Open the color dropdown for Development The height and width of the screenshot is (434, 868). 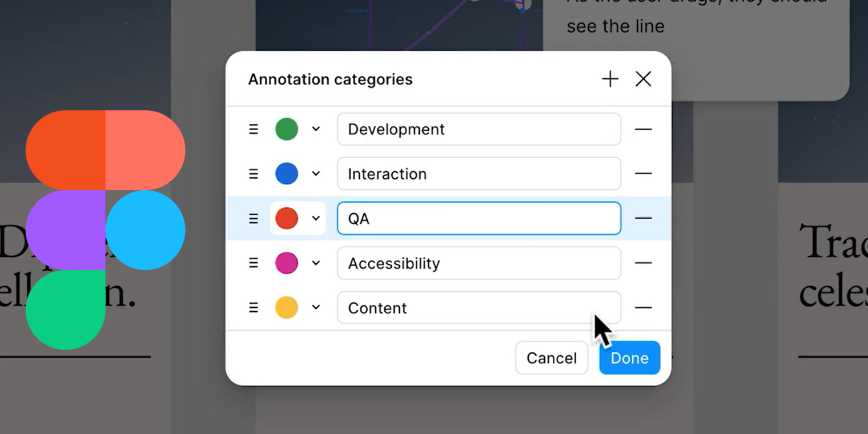coord(316,129)
